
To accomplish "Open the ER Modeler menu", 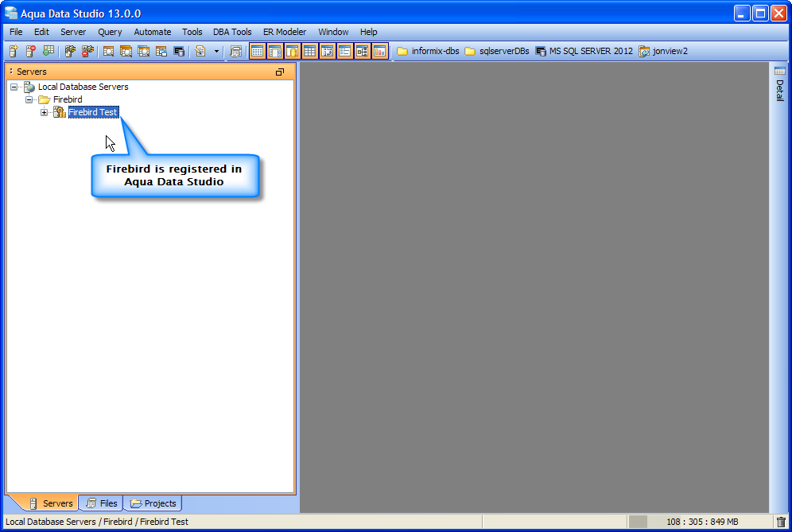I will 285,32.
